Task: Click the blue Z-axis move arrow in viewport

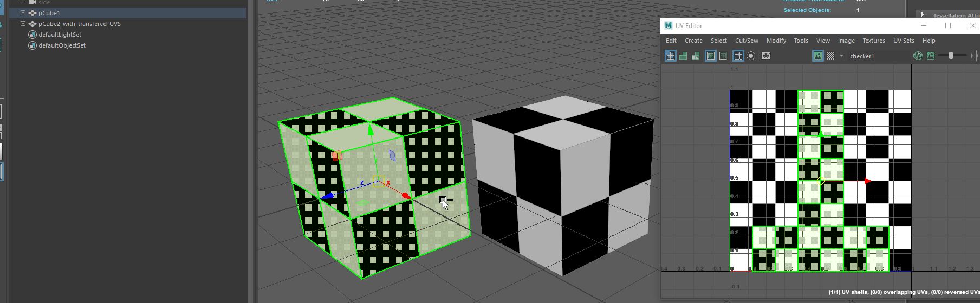Action: (327, 196)
